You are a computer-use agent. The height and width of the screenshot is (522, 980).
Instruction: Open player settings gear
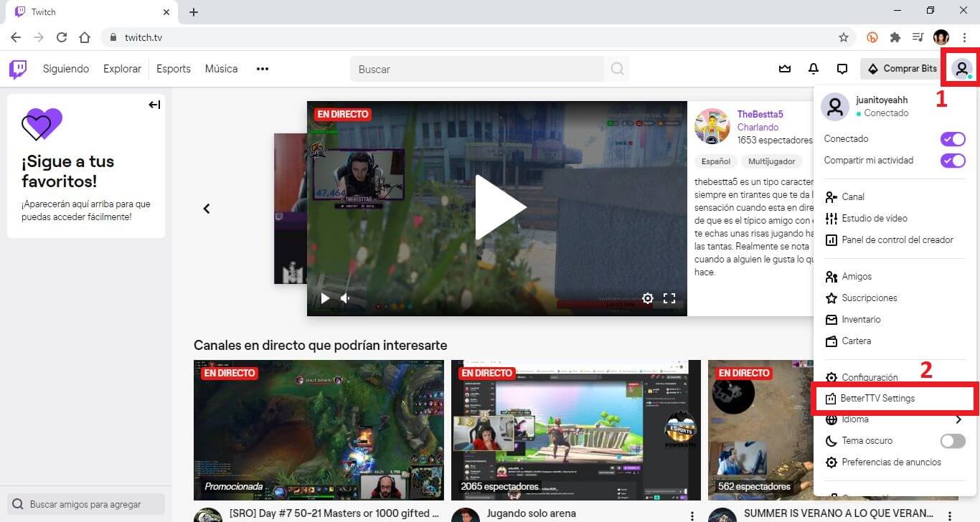pos(648,298)
